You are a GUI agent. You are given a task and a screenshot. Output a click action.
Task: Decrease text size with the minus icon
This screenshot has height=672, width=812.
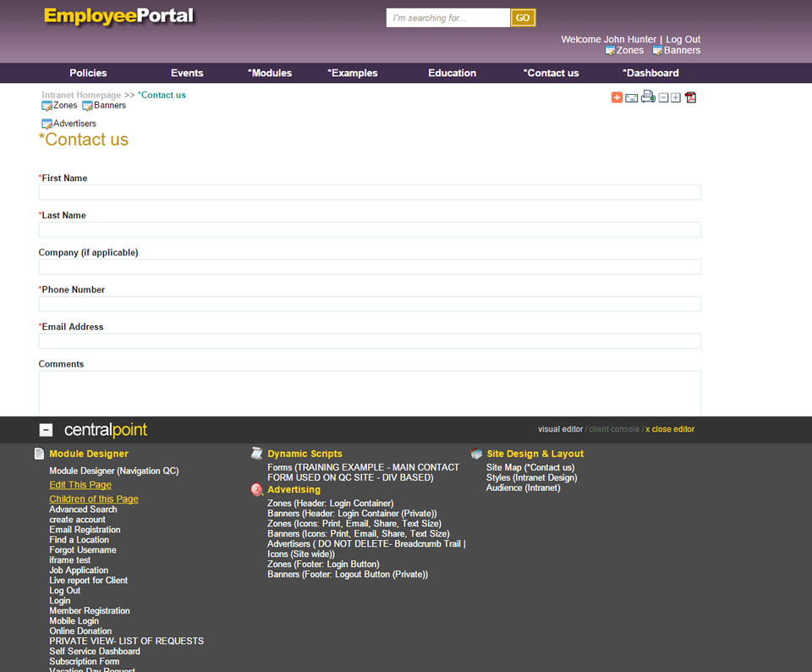click(x=664, y=98)
